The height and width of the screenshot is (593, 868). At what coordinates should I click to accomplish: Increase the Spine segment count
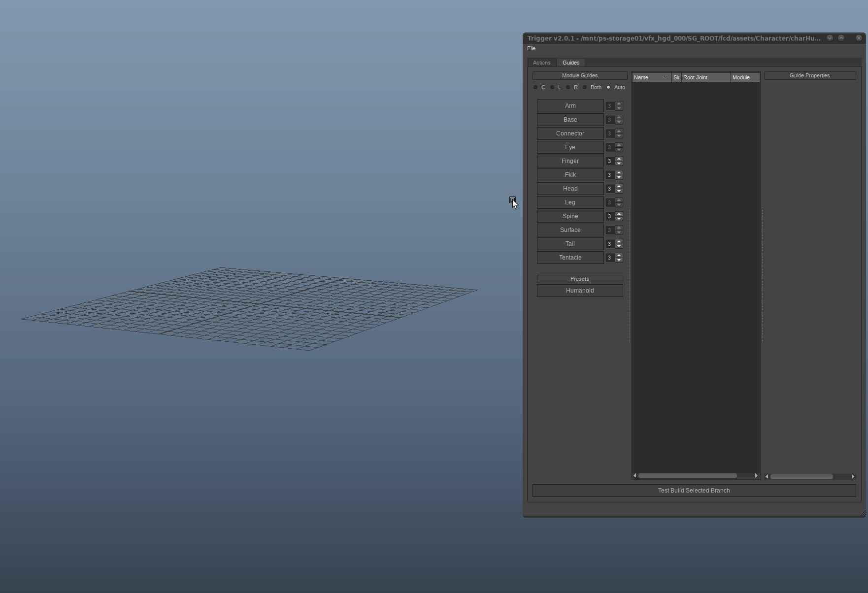(x=619, y=214)
